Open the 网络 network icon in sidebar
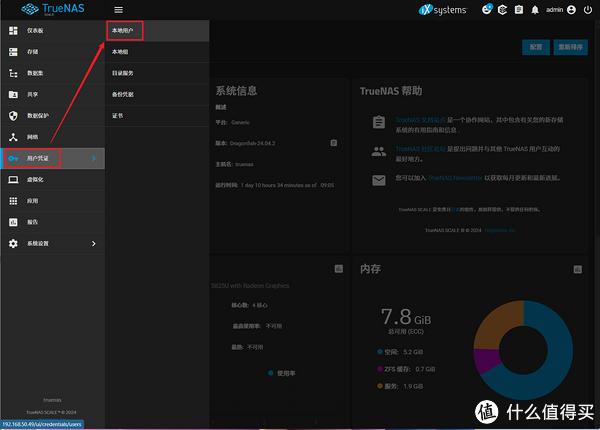Viewport: 600px width, 430px height. (13, 137)
